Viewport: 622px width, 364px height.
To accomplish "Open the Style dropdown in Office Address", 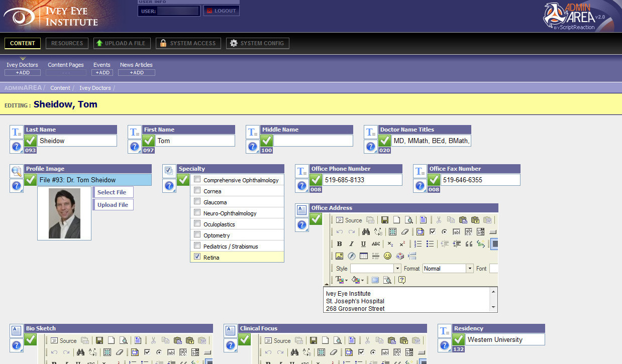I will pos(397,269).
